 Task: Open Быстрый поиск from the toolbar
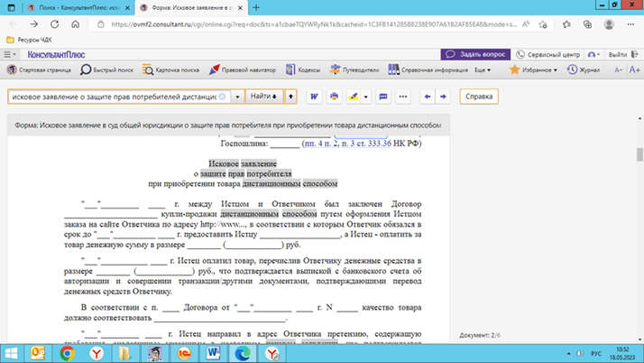pyautogui.click(x=107, y=70)
